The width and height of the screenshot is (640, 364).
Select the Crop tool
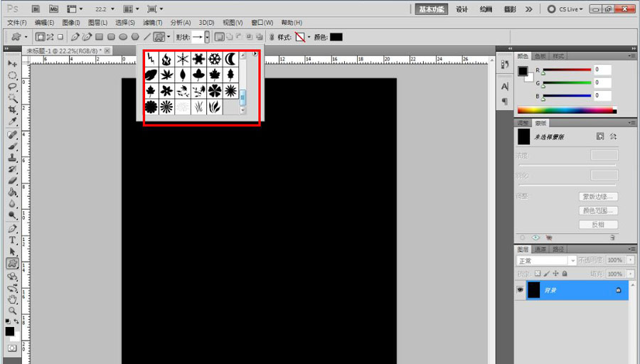13,109
